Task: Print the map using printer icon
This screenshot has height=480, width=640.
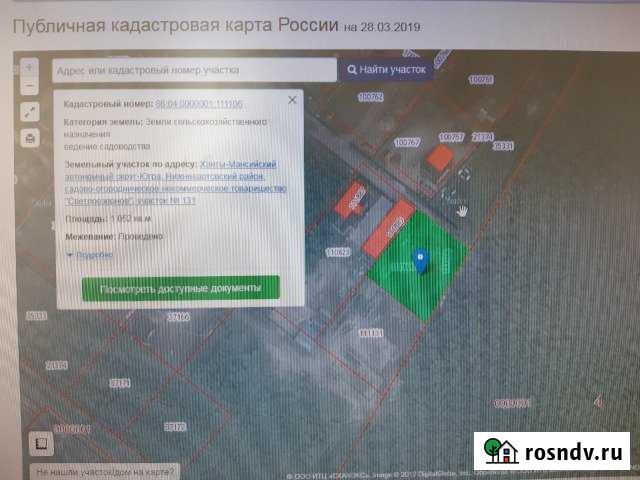Action: pos(30,138)
